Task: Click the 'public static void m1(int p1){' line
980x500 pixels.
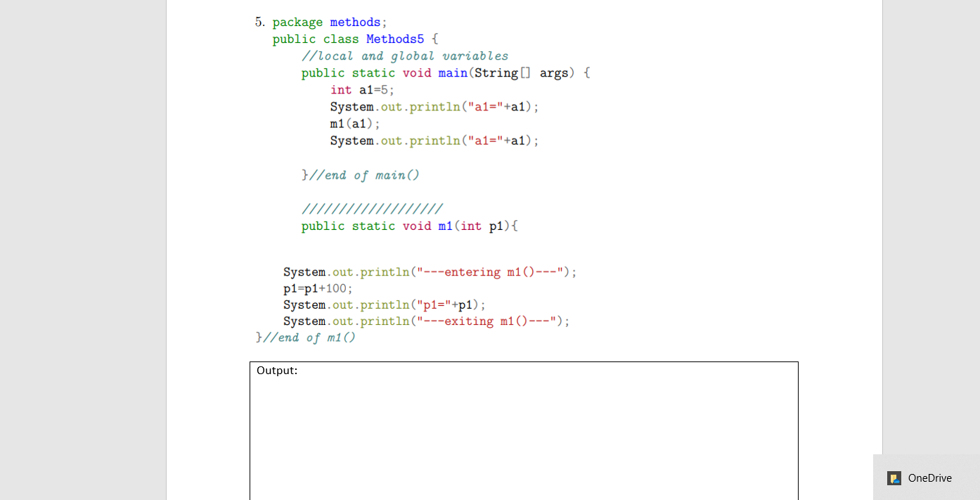Action: [410, 226]
